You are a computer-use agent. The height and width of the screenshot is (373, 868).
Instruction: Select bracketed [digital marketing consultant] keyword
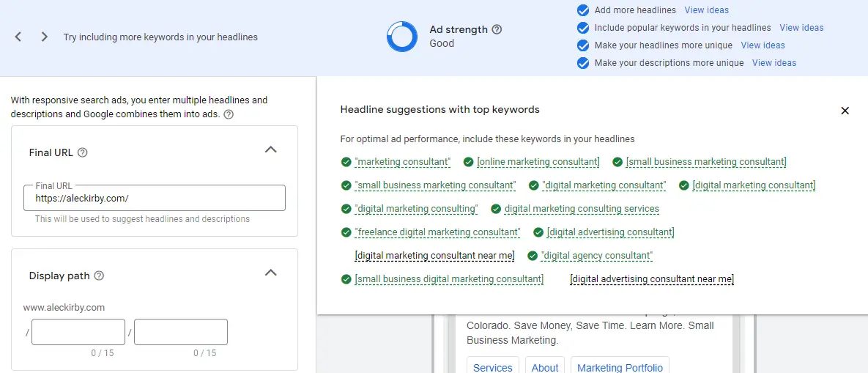(754, 185)
